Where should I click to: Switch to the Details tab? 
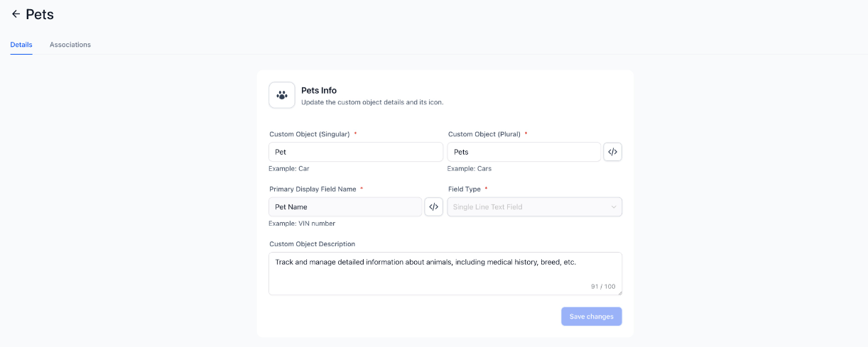pyautogui.click(x=21, y=45)
